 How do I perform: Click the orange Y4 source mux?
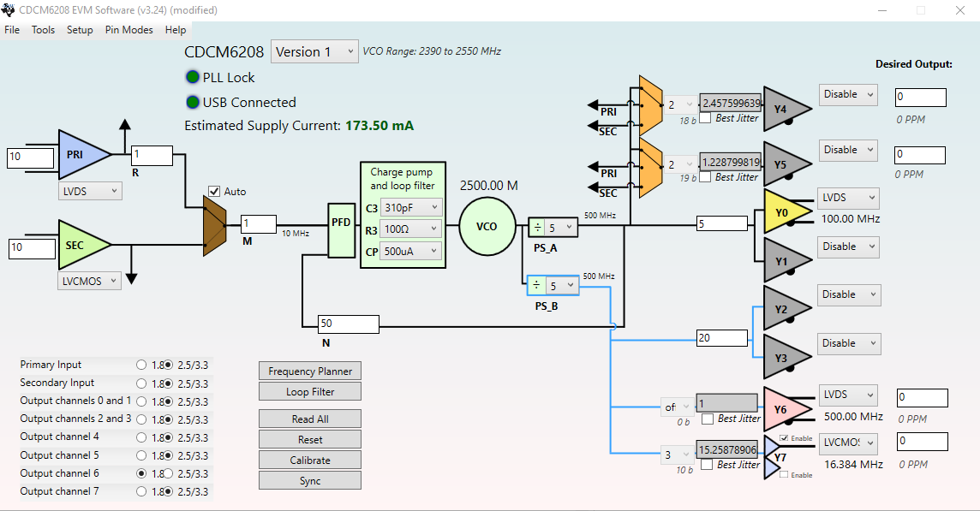click(651, 105)
